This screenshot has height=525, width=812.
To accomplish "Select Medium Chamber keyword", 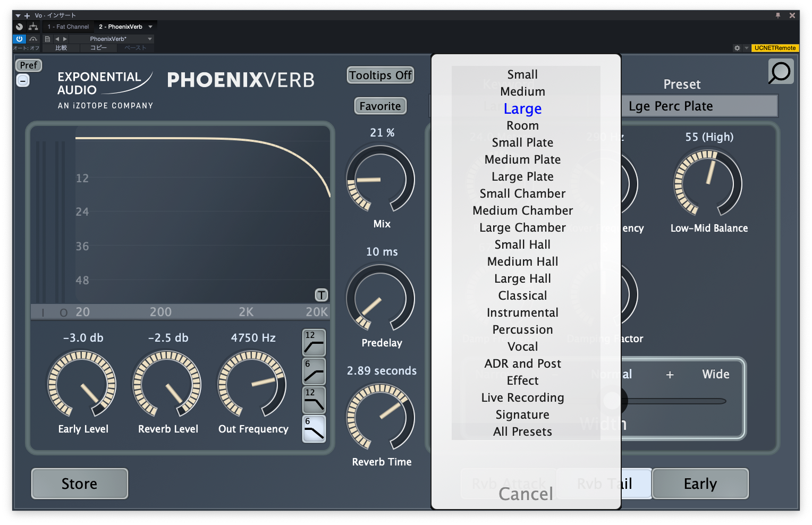I will click(x=522, y=210).
